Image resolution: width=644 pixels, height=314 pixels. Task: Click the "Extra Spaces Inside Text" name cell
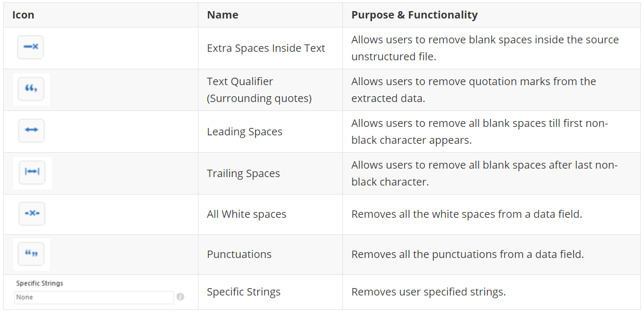coord(266,48)
